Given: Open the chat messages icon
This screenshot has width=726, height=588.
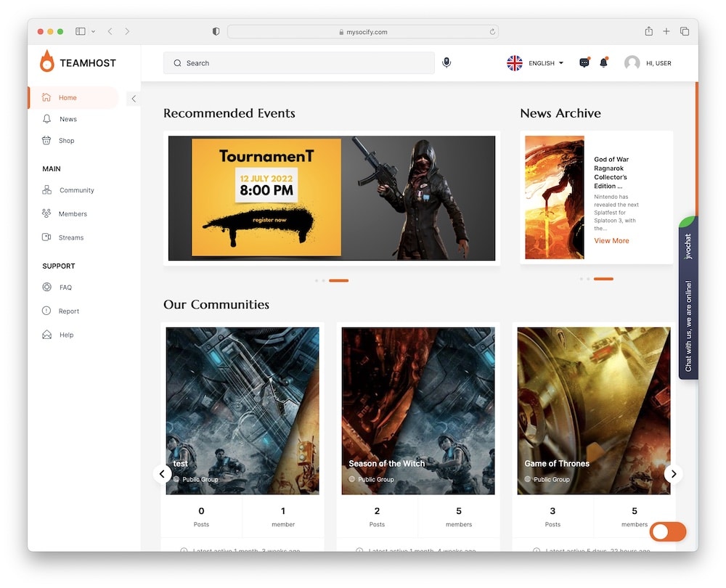Looking at the screenshot, I should 584,62.
